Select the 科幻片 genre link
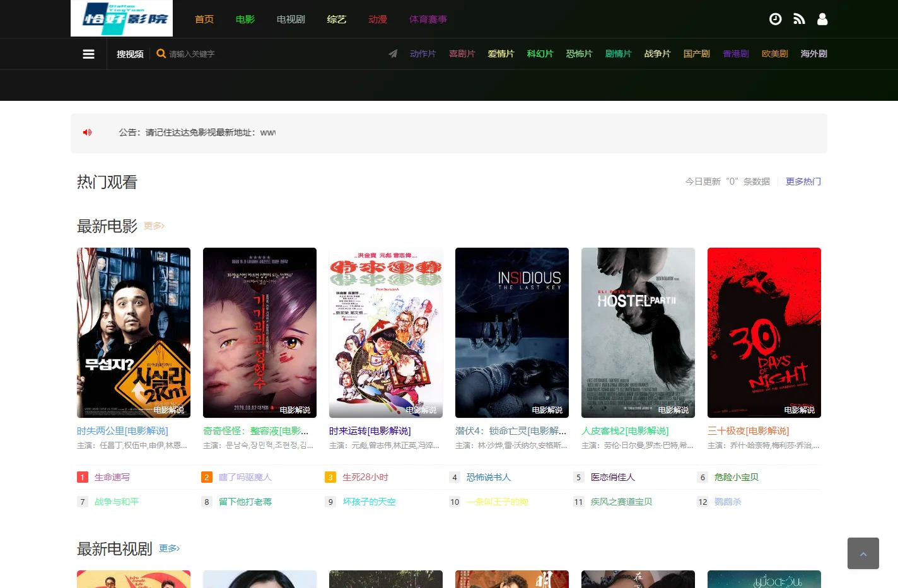The image size is (898, 588). click(540, 54)
